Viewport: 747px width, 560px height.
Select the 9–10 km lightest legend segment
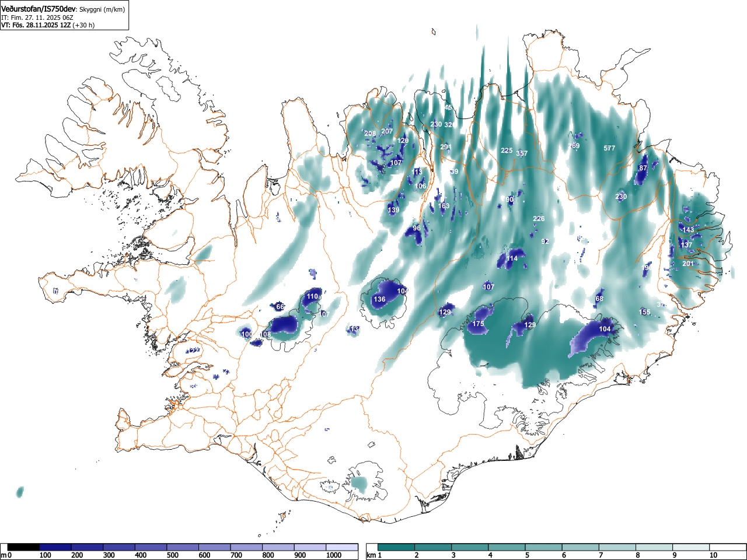(692, 547)
